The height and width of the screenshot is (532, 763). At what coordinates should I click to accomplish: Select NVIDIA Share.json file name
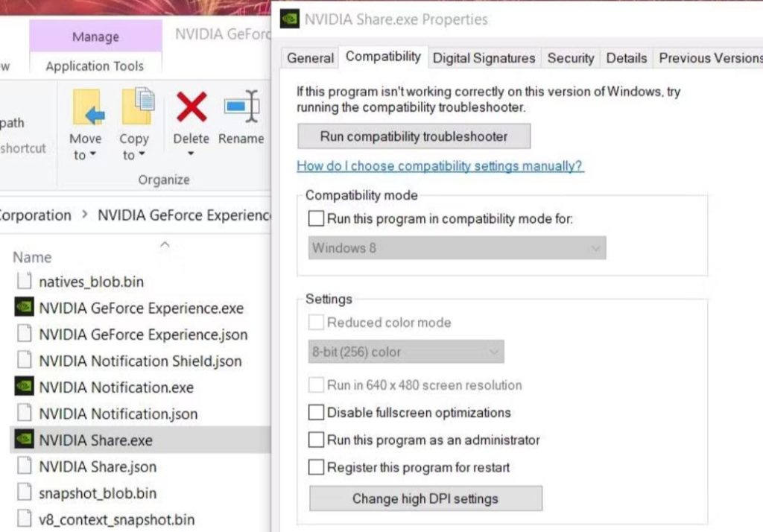pos(98,466)
